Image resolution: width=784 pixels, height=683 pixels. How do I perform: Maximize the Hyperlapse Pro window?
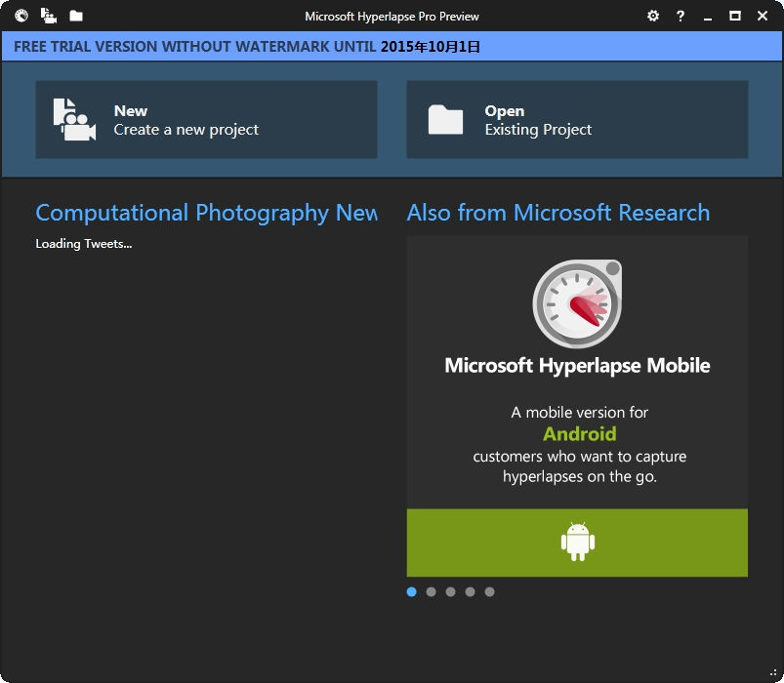point(735,16)
